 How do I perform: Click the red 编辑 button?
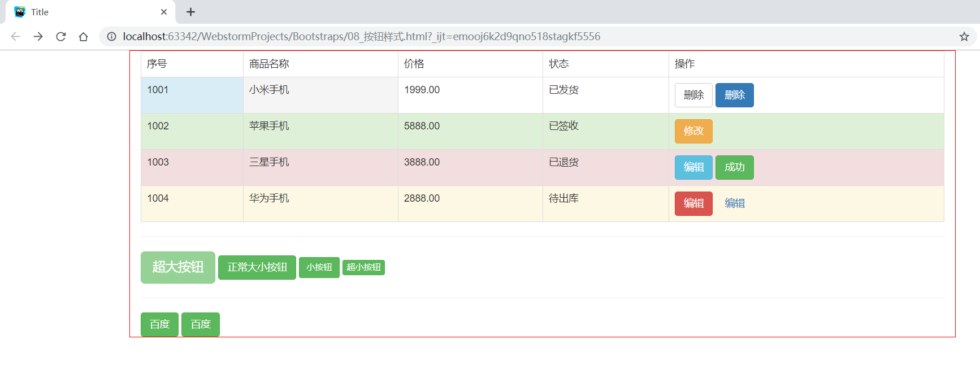click(693, 203)
